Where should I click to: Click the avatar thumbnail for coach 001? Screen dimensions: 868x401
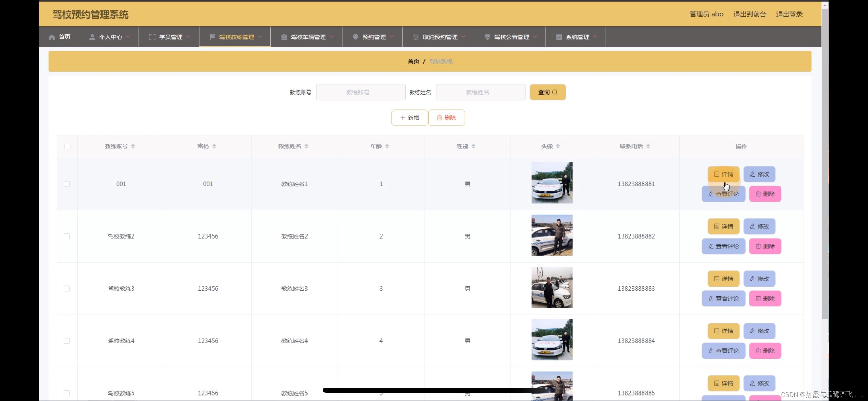click(x=552, y=183)
